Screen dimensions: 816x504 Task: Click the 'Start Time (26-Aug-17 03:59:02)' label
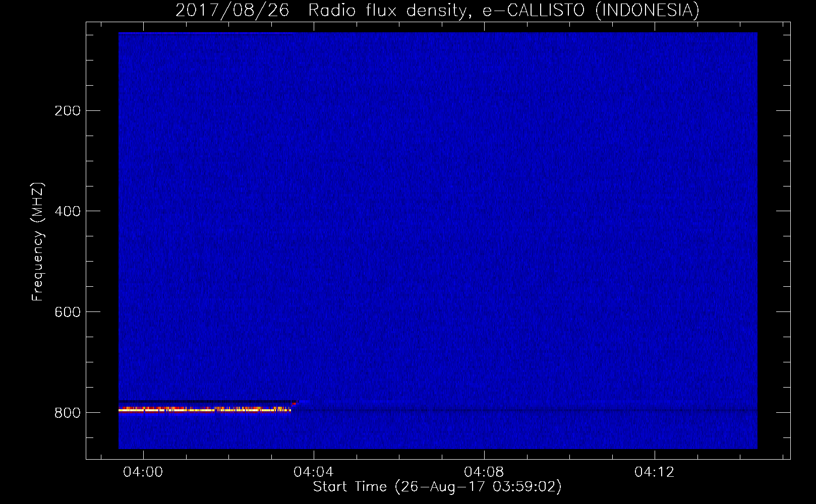coord(437,487)
